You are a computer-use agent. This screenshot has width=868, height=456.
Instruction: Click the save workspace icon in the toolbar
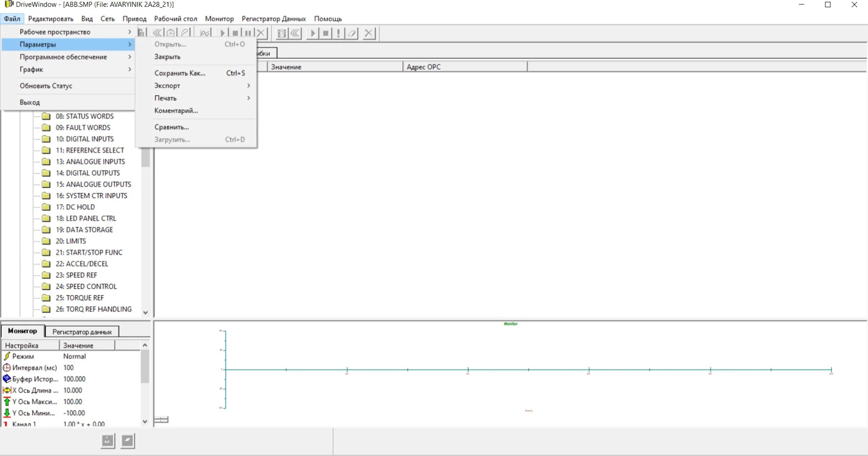pos(142,33)
